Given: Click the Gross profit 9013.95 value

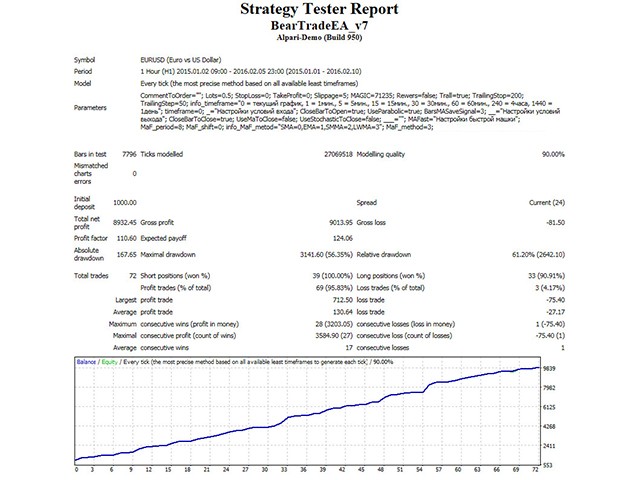Looking at the screenshot, I should (341, 223).
